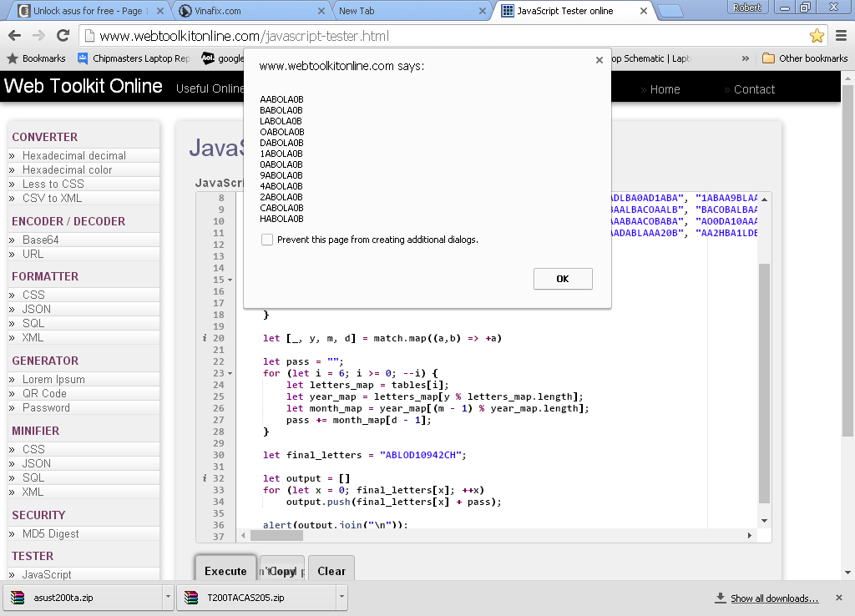
Task: Expand the bookmarks overflow chevron
Action: coord(746,58)
